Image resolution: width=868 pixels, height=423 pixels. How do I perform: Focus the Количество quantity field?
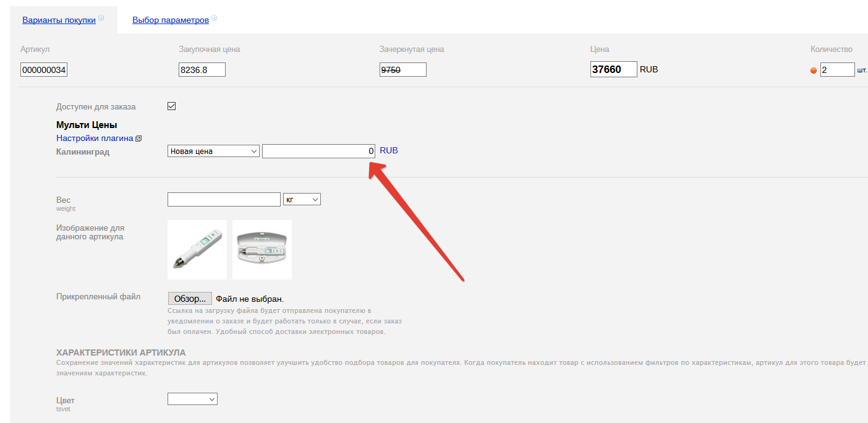tap(837, 70)
